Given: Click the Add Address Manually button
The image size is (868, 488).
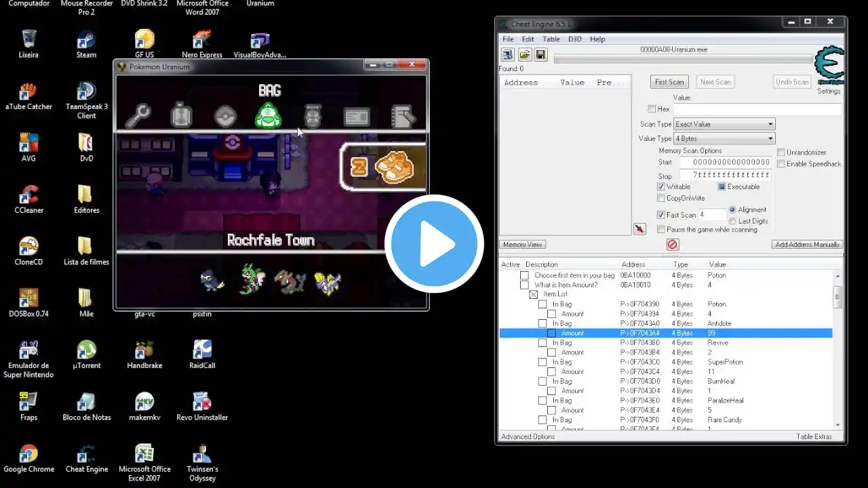Looking at the screenshot, I should pos(807,245).
